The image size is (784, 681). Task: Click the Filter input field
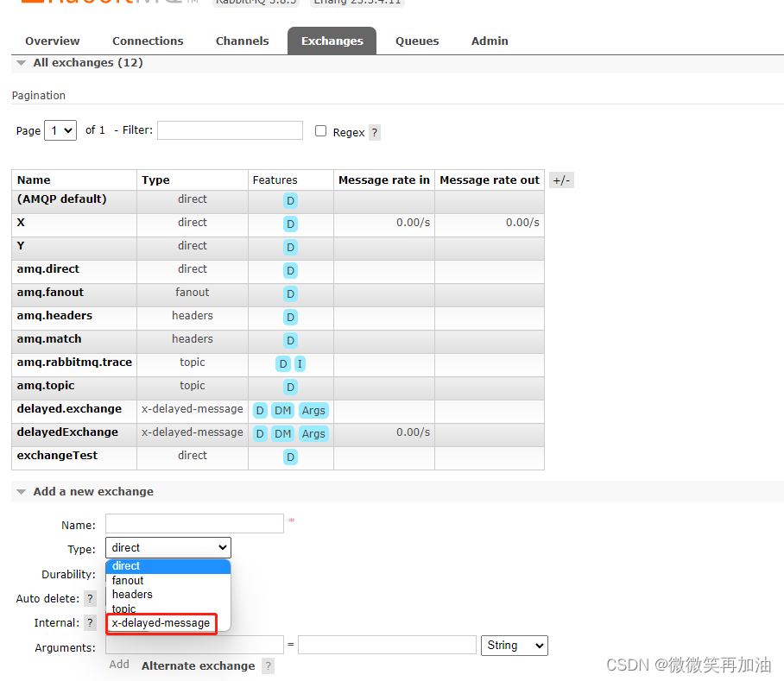tap(230, 130)
